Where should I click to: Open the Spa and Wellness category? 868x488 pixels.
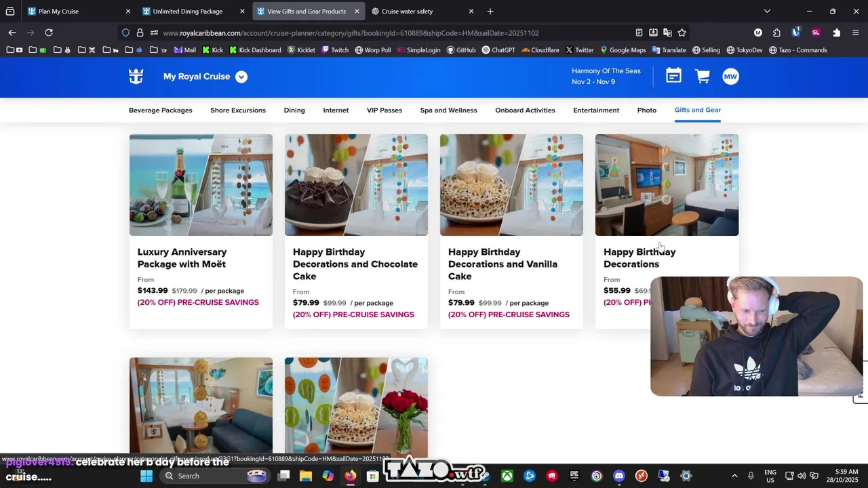448,110
